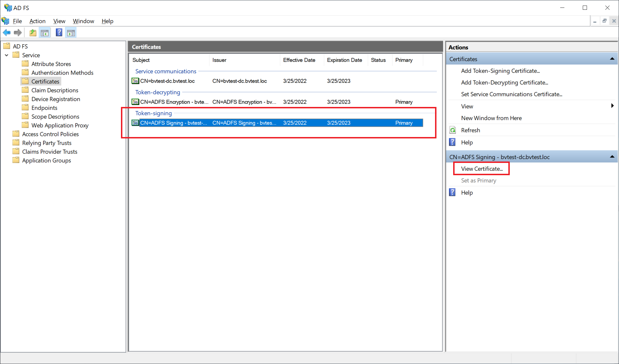This screenshot has height=364, width=619.
Task: Open the Help menu
Action: point(107,21)
